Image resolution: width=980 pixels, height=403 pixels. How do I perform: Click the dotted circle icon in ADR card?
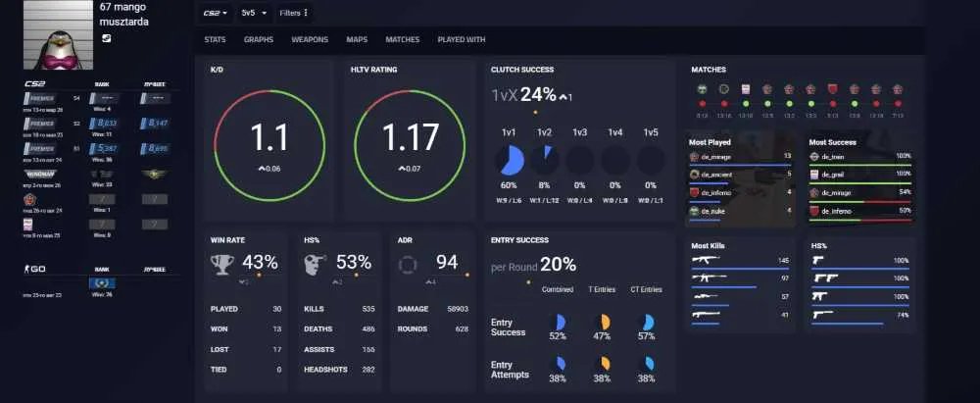coord(408,265)
